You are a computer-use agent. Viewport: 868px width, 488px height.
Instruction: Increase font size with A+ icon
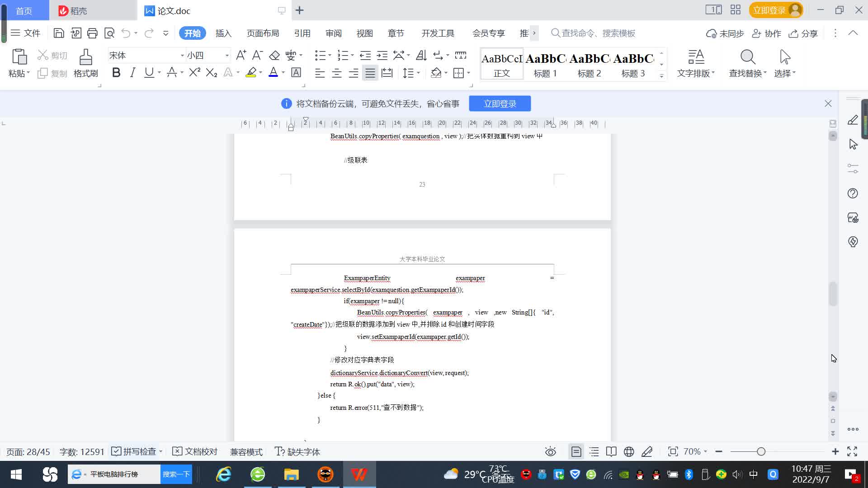click(241, 55)
